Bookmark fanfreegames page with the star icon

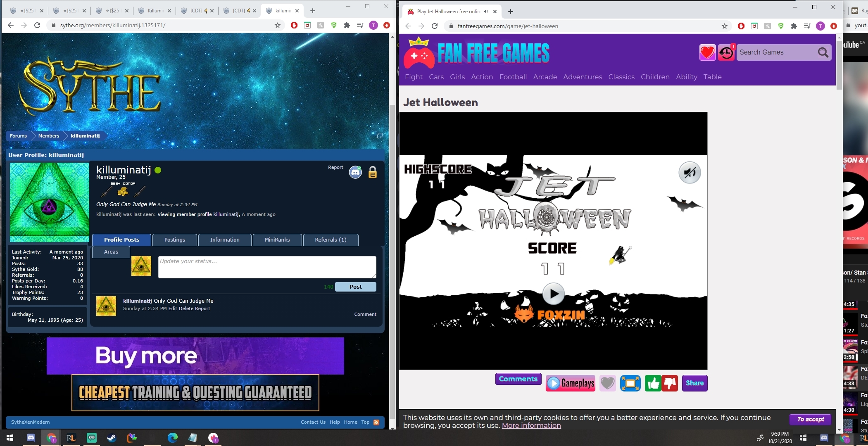[x=725, y=26]
